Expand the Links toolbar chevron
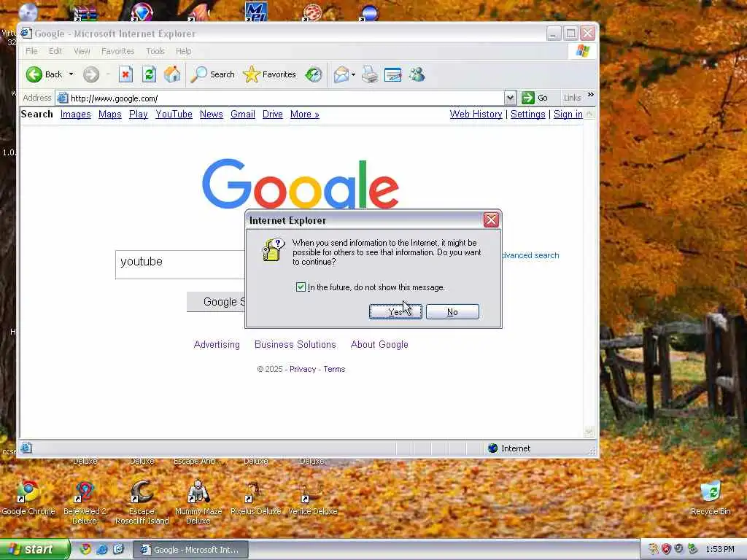This screenshot has height=560, width=747. point(591,95)
